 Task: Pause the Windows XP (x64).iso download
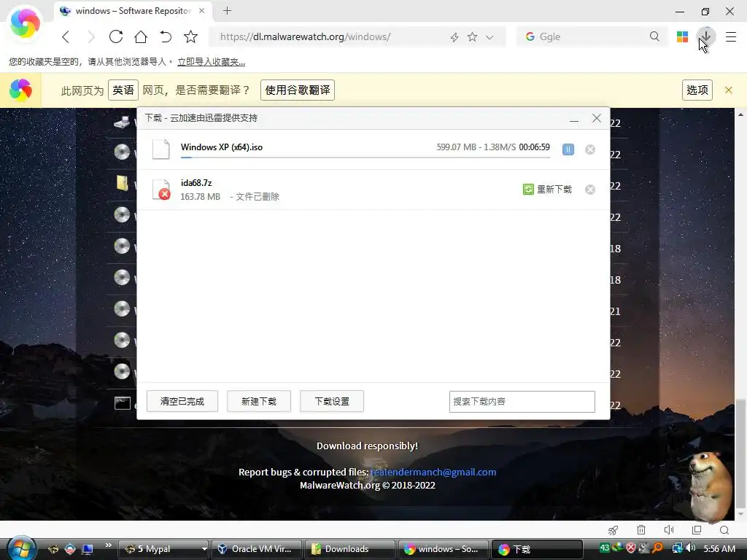tap(568, 149)
